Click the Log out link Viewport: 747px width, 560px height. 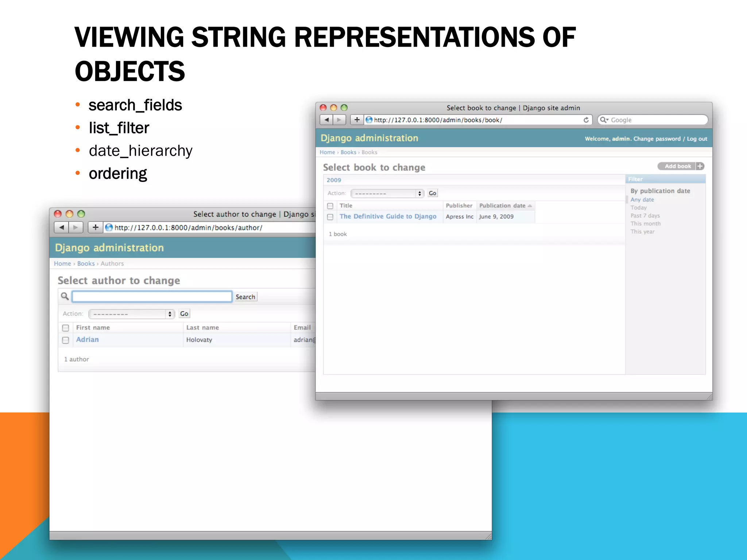[697, 139]
